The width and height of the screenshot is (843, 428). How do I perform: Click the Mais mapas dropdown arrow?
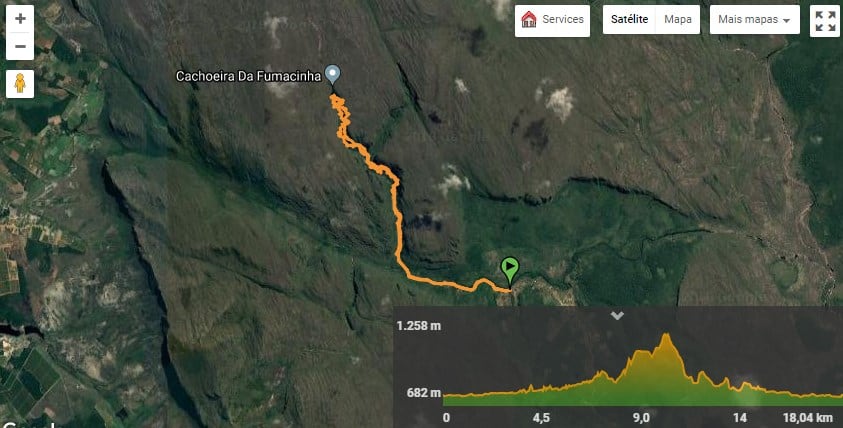[x=787, y=20]
